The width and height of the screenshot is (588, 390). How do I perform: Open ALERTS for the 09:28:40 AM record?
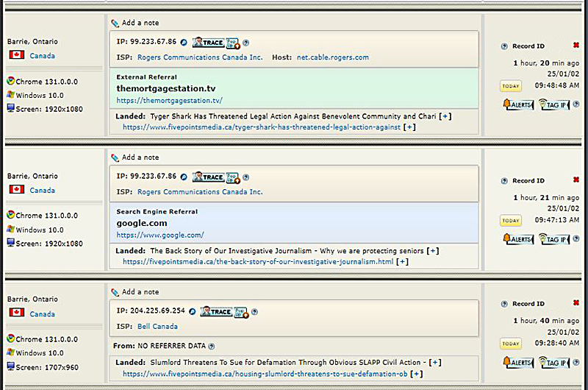(x=518, y=362)
